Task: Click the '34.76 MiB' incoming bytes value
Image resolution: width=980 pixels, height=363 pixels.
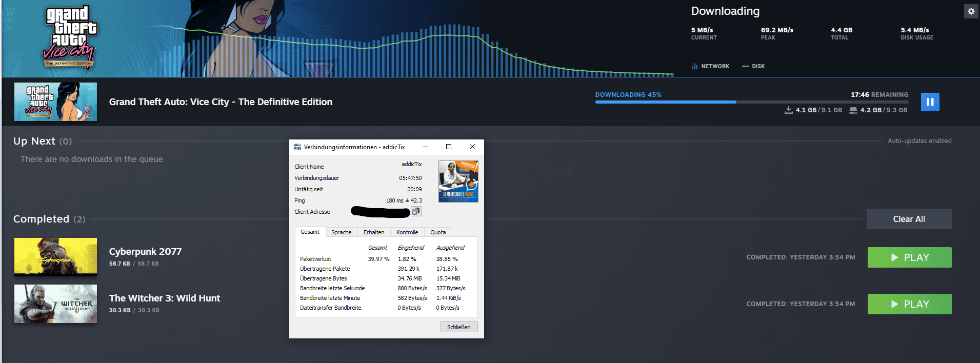Action: tap(410, 278)
